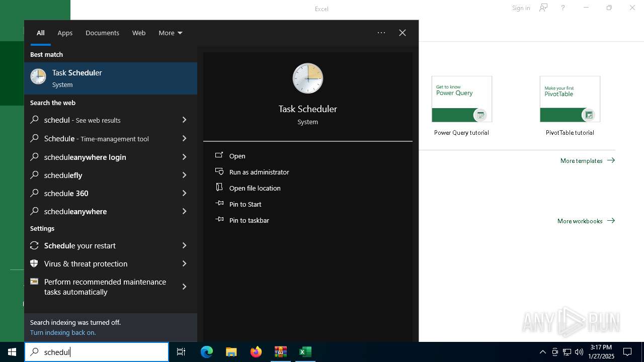The height and width of the screenshot is (362, 644).
Task: Click 'PivotTable tutorial' caption
Action: tap(570, 133)
